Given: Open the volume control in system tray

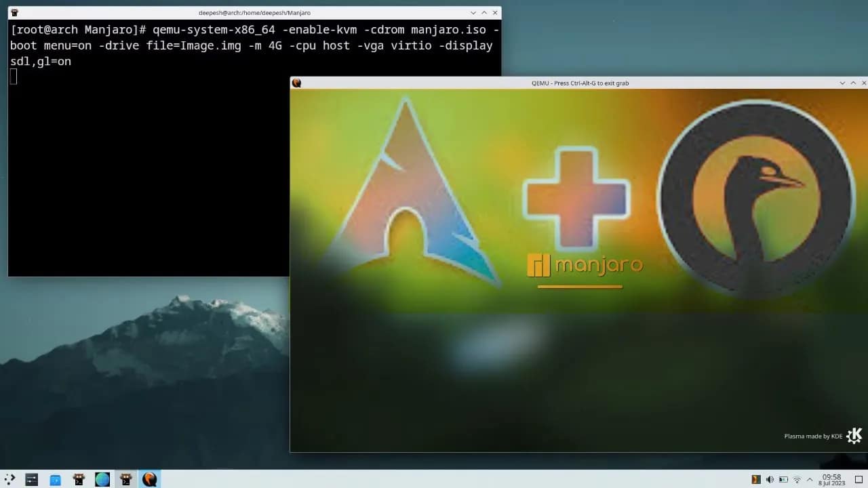Looking at the screenshot, I should pos(770,479).
